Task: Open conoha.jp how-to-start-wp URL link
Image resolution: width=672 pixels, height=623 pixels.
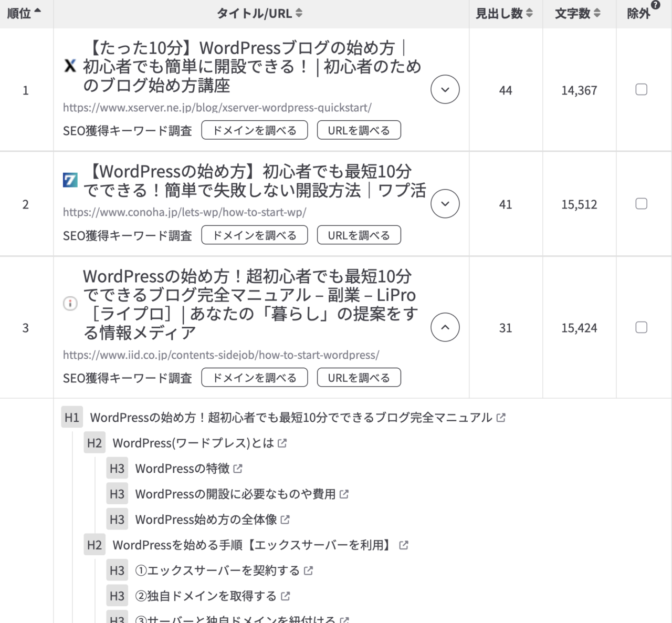Action: (x=185, y=213)
